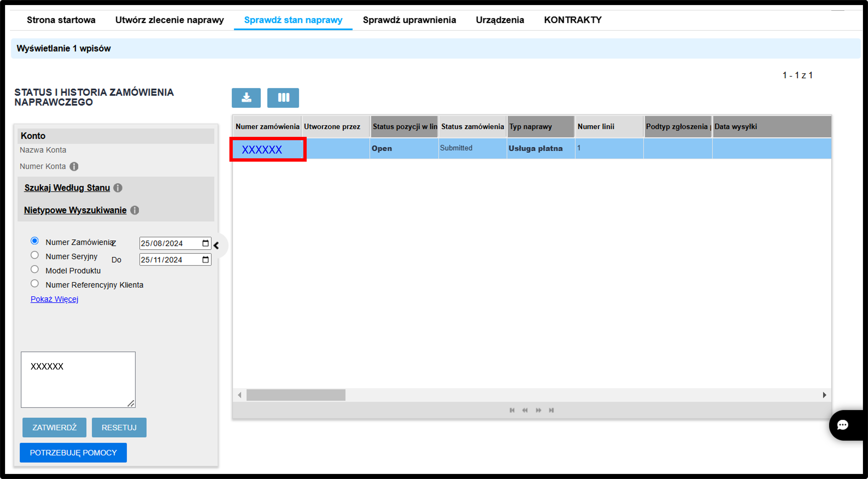868x479 pixels.
Task: Select the Model Produktu radio button
Action: (x=34, y=269)
